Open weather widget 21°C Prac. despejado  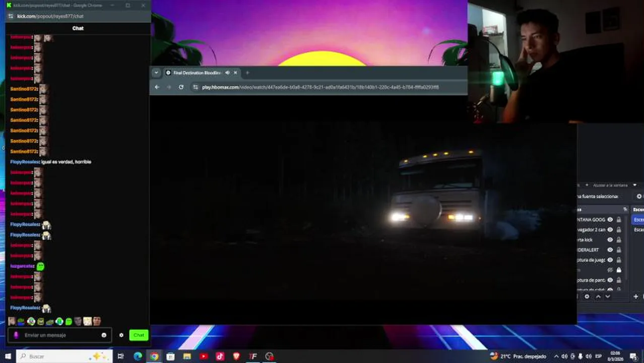tap(518, 356)
